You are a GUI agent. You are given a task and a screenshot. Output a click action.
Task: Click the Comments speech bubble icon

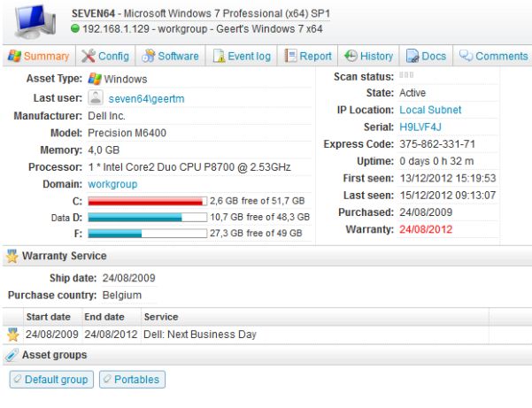tap(466, 55)
